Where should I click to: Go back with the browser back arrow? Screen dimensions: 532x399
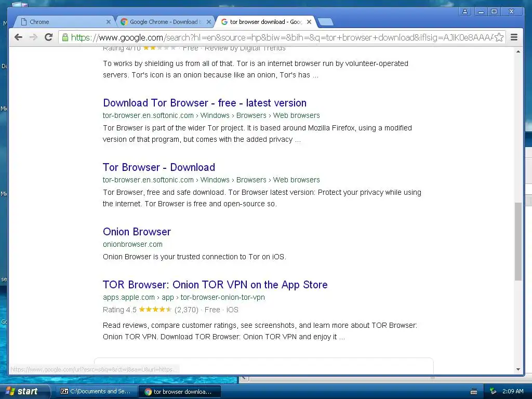pos(18,37)
